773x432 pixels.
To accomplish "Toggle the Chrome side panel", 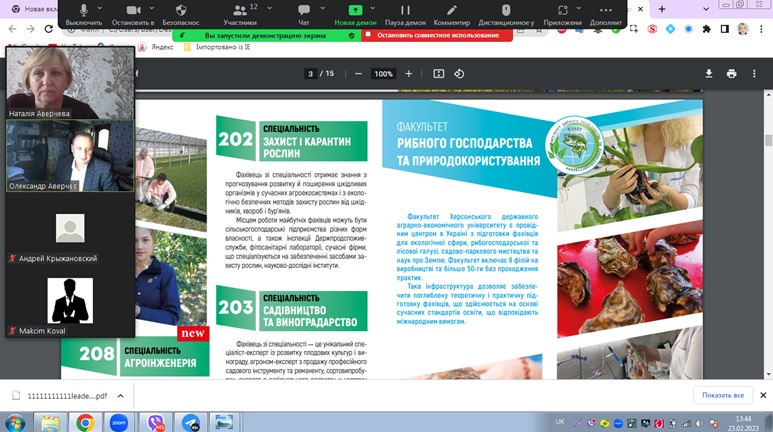I will (725, 29).
